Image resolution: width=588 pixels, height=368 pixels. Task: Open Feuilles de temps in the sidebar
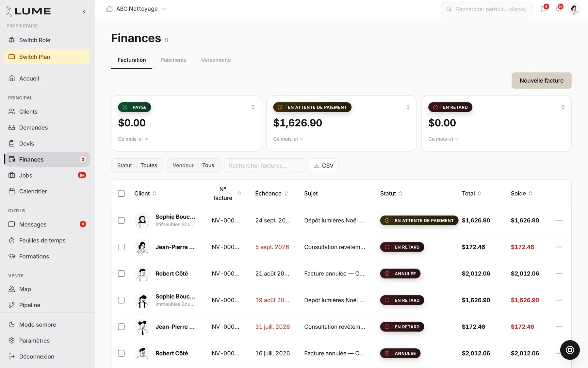(x=47, y=240)
